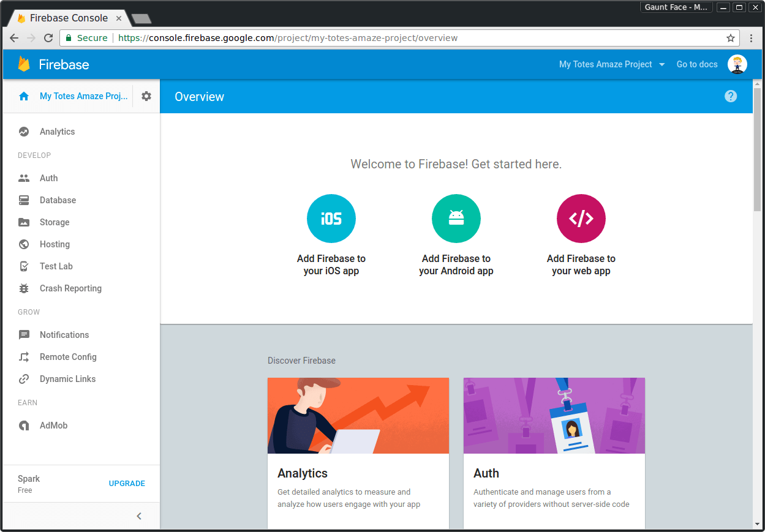Open the Analytics section in the sidebar
This screenshot has width=765, height=532.
tap(57, 131)
